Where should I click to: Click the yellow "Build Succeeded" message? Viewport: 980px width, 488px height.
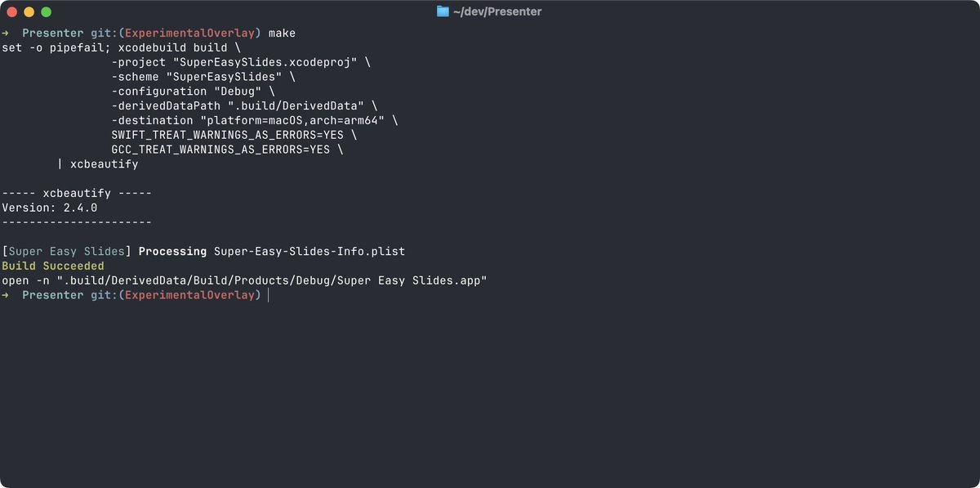coord(53,266)
